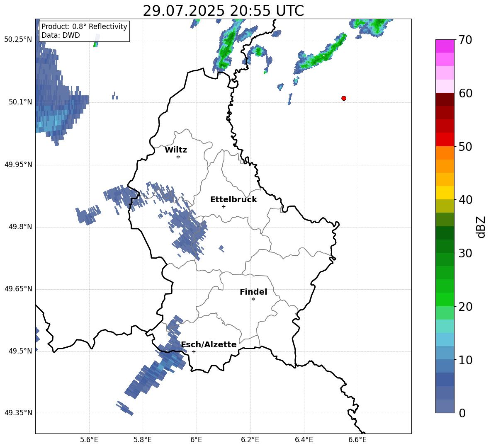Click the Esch/Alzette station cross marker
Screen dimensions: 491x448
click(194, 351)
